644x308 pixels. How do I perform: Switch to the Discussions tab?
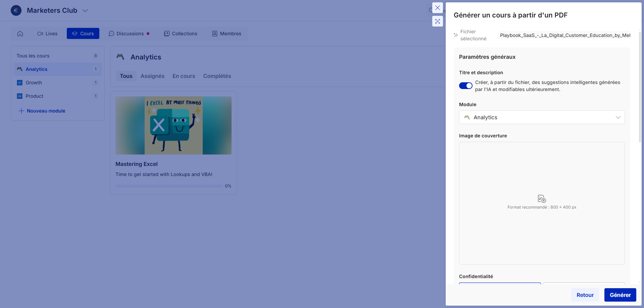(129, 34)
